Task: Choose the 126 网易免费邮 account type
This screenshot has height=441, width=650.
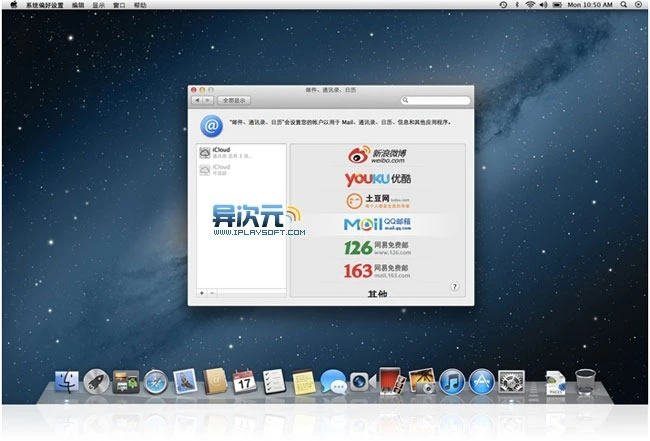Action: 378,248
